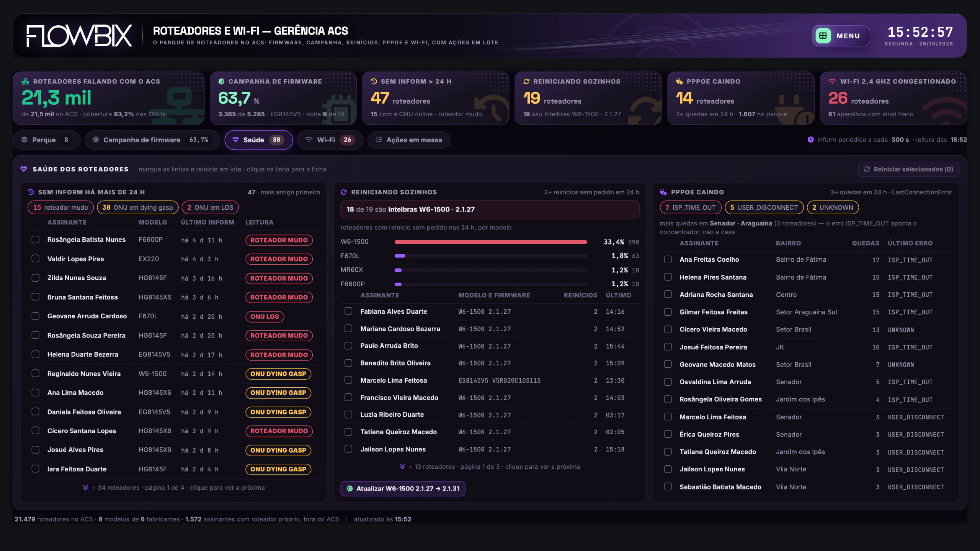Click the MENU button
The width and height of the screenshot is (980, 551).
pos(841,36)
